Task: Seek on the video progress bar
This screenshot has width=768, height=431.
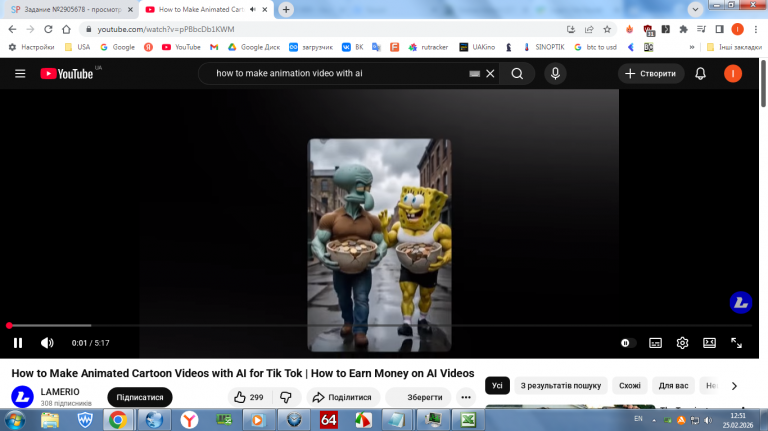Action: point(380,325)
